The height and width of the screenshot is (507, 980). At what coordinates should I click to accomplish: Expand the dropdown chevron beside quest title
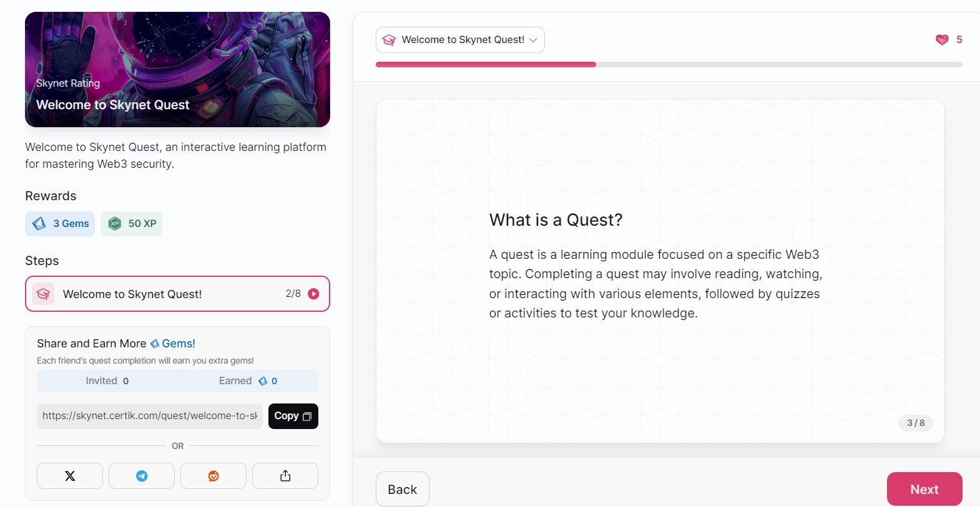pyautogui.click(x=533, y=40)
